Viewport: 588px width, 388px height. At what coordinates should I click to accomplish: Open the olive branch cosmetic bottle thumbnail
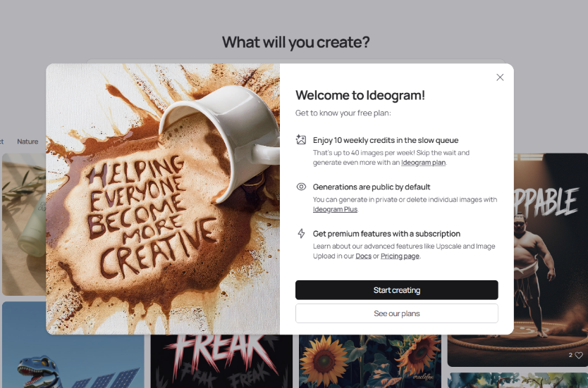tap(24, 224)
